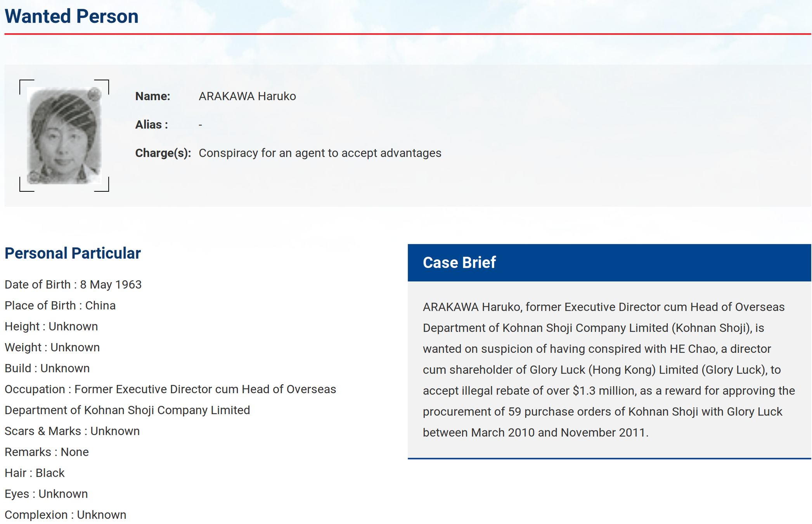
Task: Click the case brief paragraph text
Action: [608, 370]
